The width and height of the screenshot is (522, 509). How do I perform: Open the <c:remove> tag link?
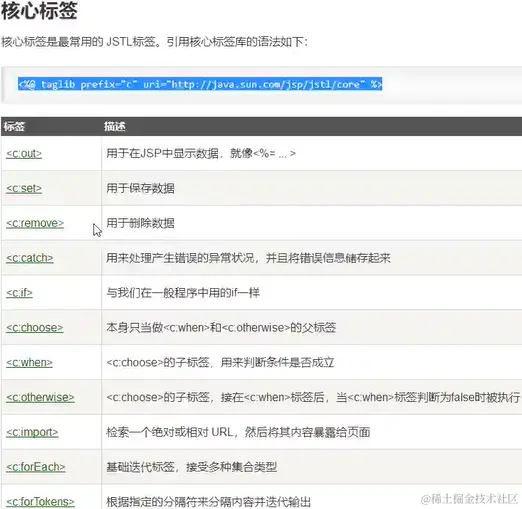[35, 223]
